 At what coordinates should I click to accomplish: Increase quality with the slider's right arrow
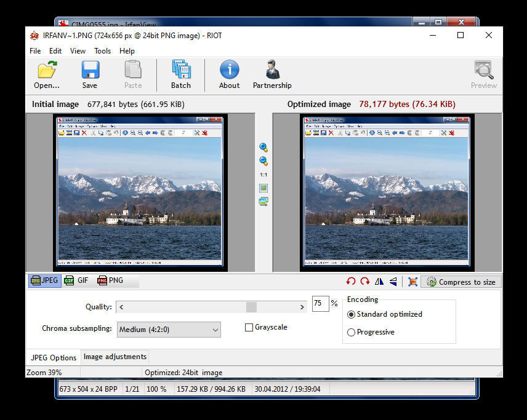302,307
